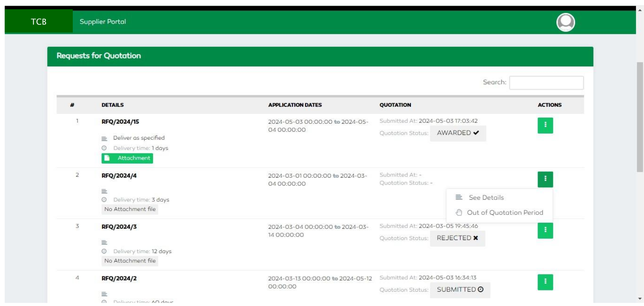Click 'Submitted At: 2024-03-05 19:45:46' text

tap(429, 226)
